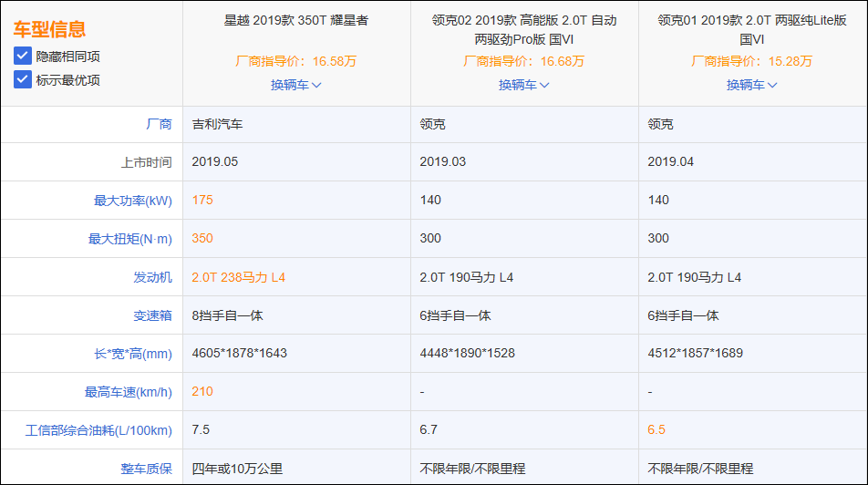Click the 最高车速(km/h) row label
868x485 pixels.
(x=128, y=392)
